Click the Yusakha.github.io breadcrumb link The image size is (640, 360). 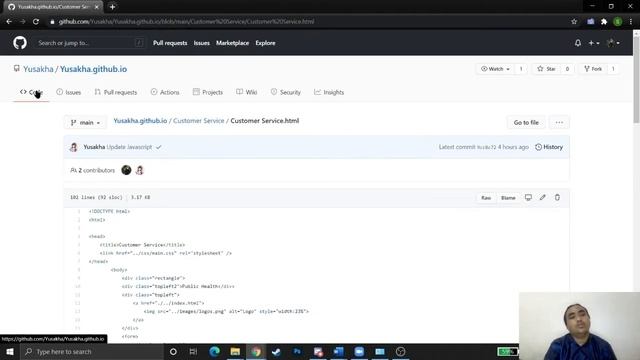(x=140, y=121)
